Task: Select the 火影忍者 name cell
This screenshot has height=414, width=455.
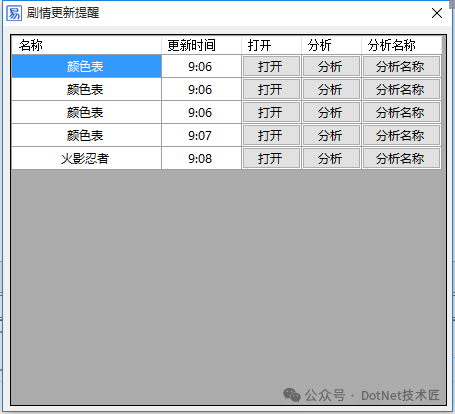Action: (86, 159)
